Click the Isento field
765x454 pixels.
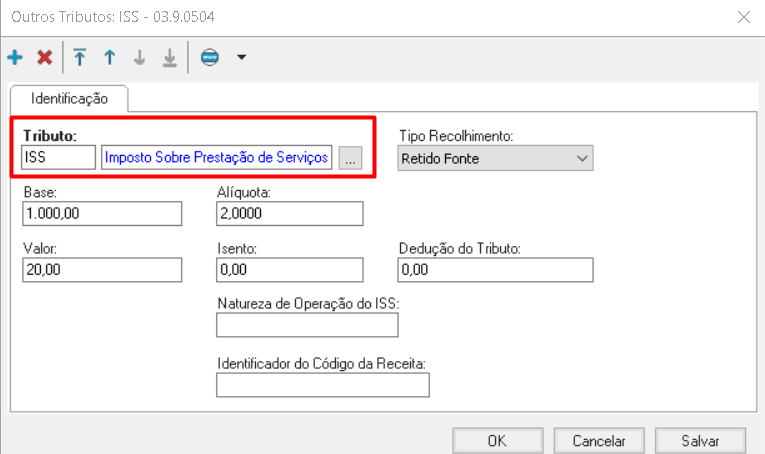tap(290, 270)
